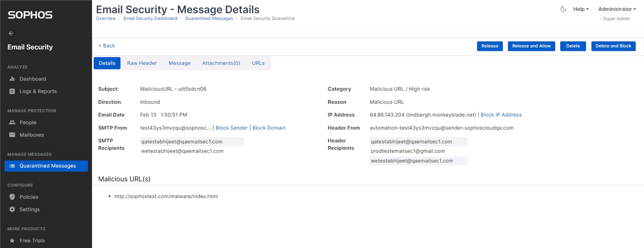Click the < Back link
Image resolution: width=644 pixels, height=248 pixels.
click(107, 46)
